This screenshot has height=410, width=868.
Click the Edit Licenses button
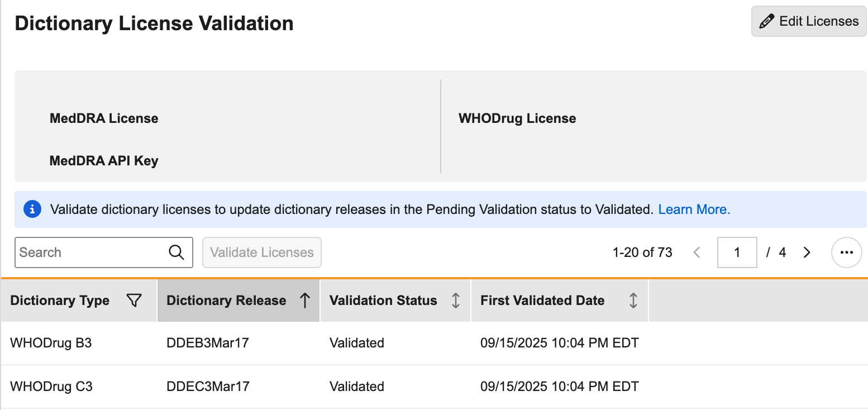tap(808, 22)
